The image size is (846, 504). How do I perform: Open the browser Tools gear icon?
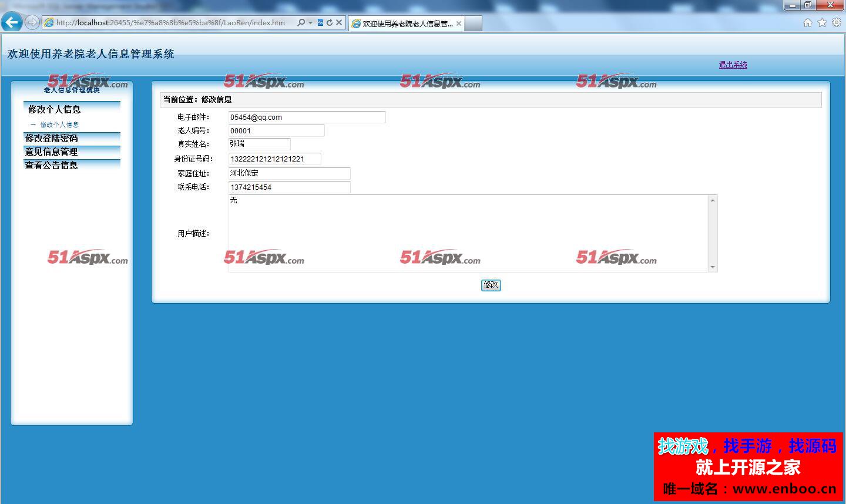click(x=836, y=22)
